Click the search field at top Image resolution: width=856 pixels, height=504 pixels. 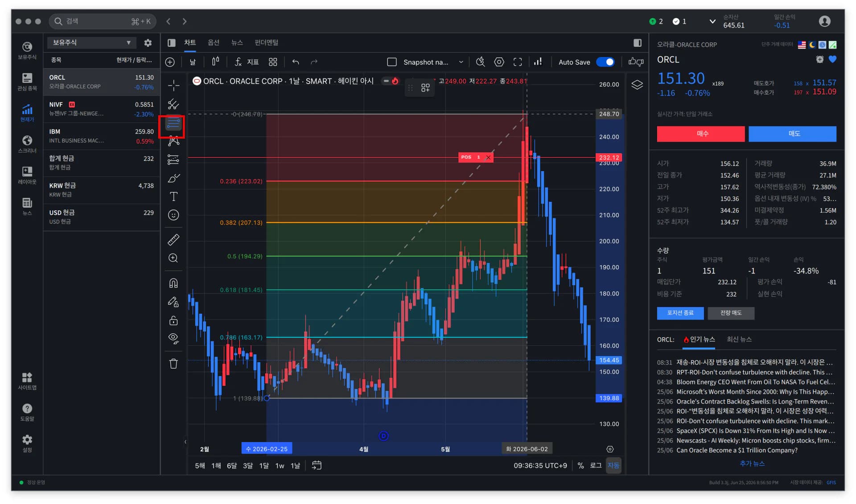[x=103, y=21]
